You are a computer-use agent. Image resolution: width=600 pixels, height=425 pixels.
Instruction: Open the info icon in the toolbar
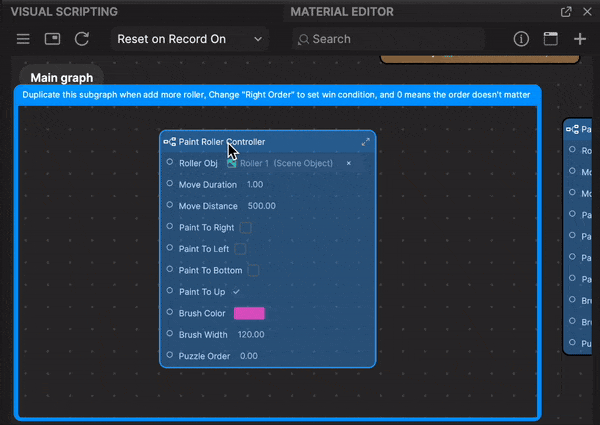521,39
